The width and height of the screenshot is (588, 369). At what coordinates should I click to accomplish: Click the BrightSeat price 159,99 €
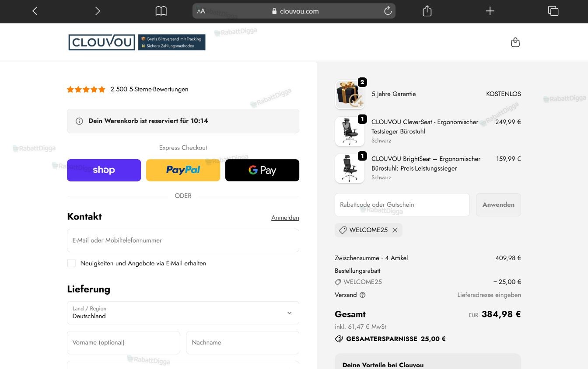[x=508, y=159]
